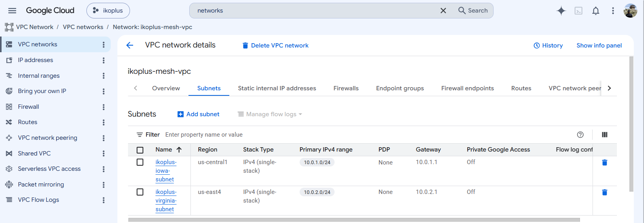Viewport: 644px width, 223px height.
Task: Click the horizontal table scrollbar
Action: coord(354,220)
